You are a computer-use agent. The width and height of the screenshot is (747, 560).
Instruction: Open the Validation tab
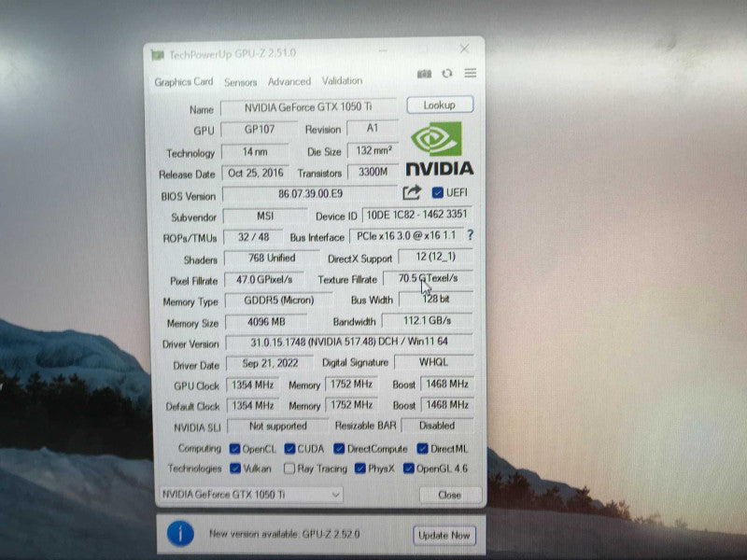pos(342,80)
